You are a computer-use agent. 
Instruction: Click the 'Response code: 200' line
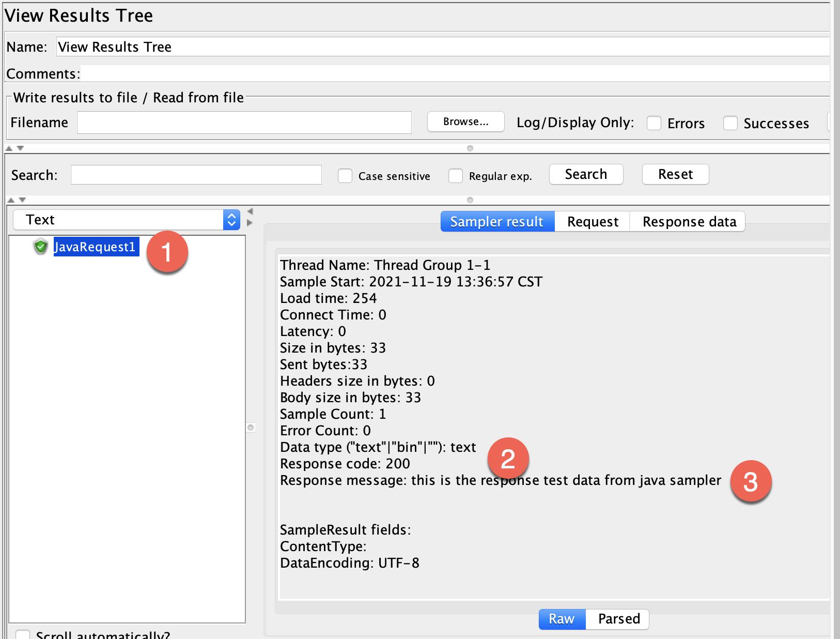pyautogui.click(x=345, y=464)
